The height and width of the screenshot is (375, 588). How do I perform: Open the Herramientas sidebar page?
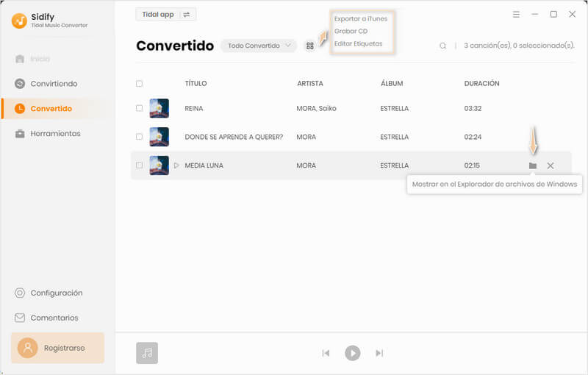coord(48,134)
